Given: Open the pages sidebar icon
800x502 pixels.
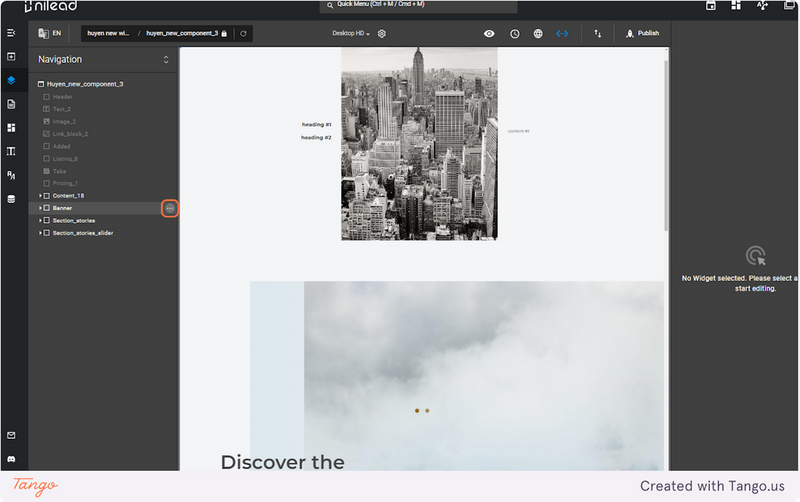Looking at the screenshot, I should [11, 104].
